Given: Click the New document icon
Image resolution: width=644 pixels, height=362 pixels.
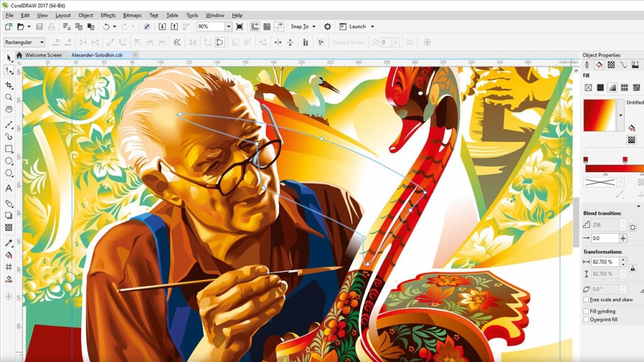Looking at the screenshot, I should [8, 26].
